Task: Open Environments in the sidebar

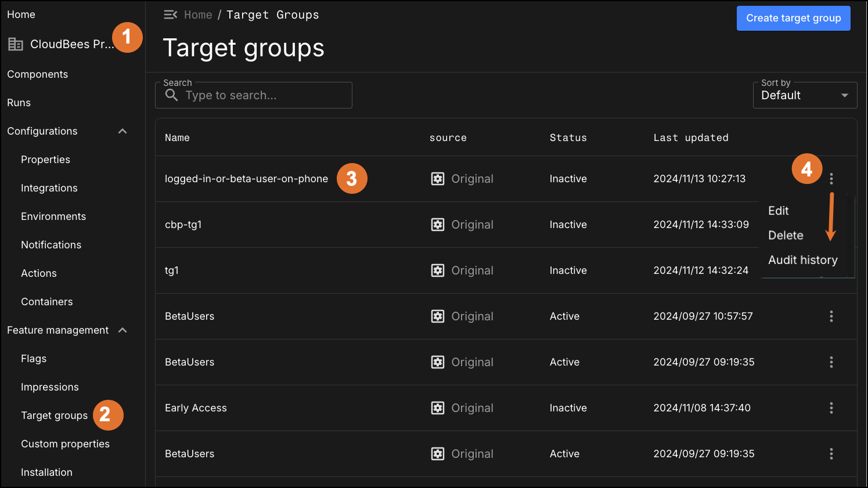Action: coord(53,216)
